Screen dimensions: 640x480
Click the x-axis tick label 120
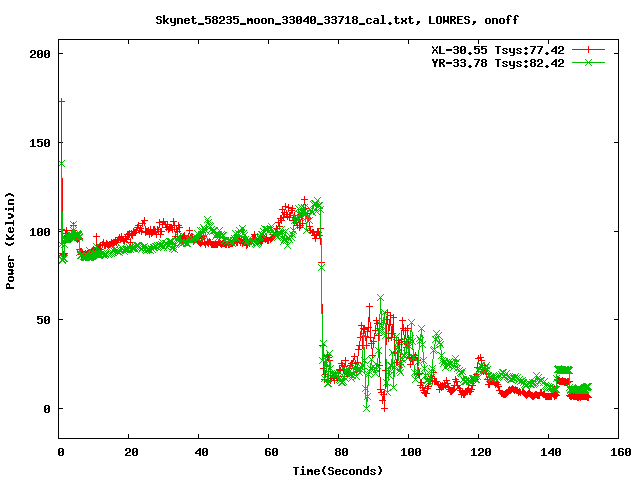tap(481, 452)
